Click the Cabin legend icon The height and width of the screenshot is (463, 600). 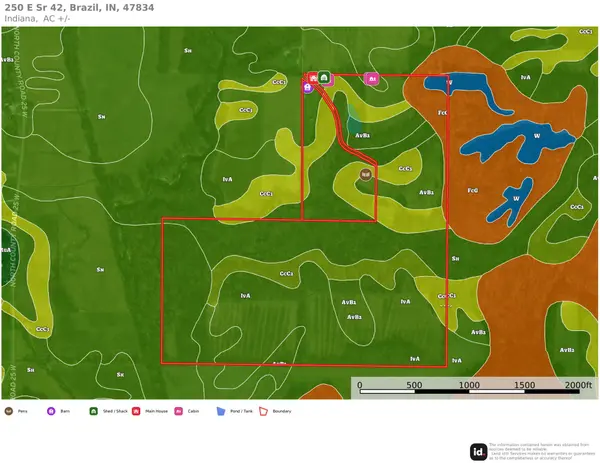179,411
